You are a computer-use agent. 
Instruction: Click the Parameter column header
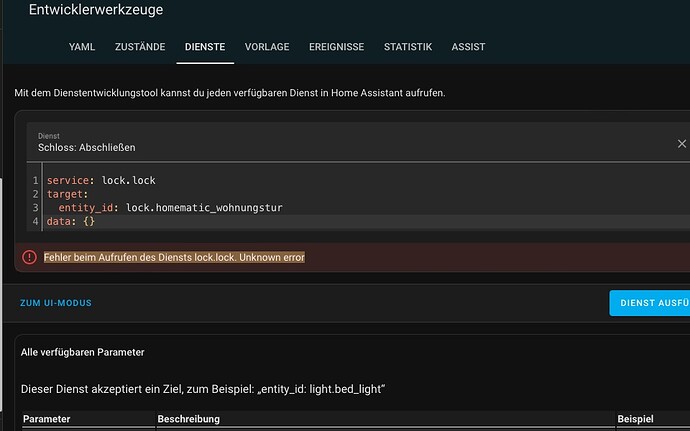(47, 419)
